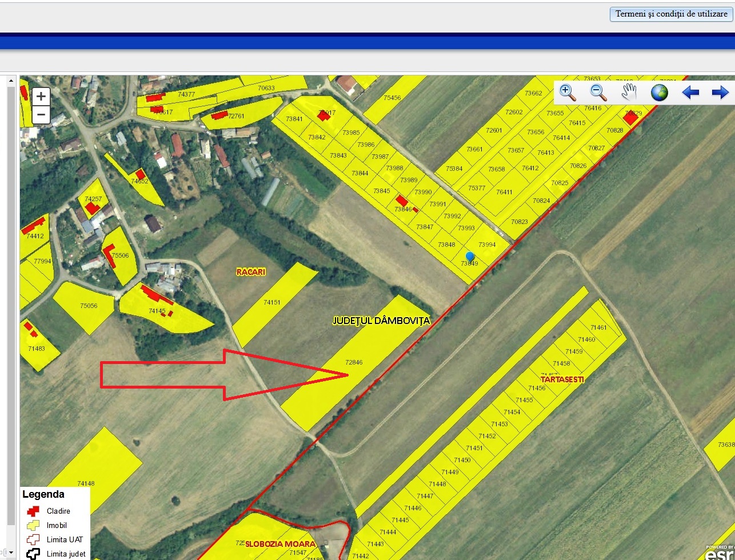735x560 pixels.
Task: Go to previous map extent arrow
Action: click(x=690, y=92)
